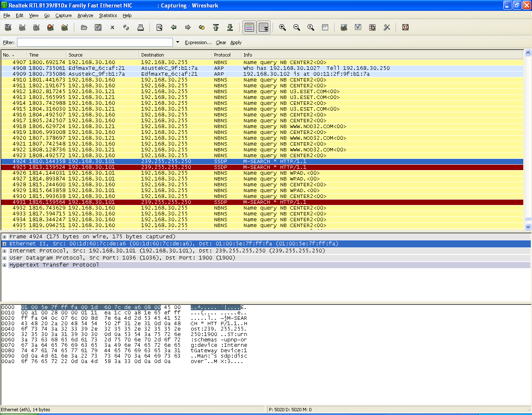Stop the running live capture
This screenshot has width=532, height=415.
click(x=50, y=27)
